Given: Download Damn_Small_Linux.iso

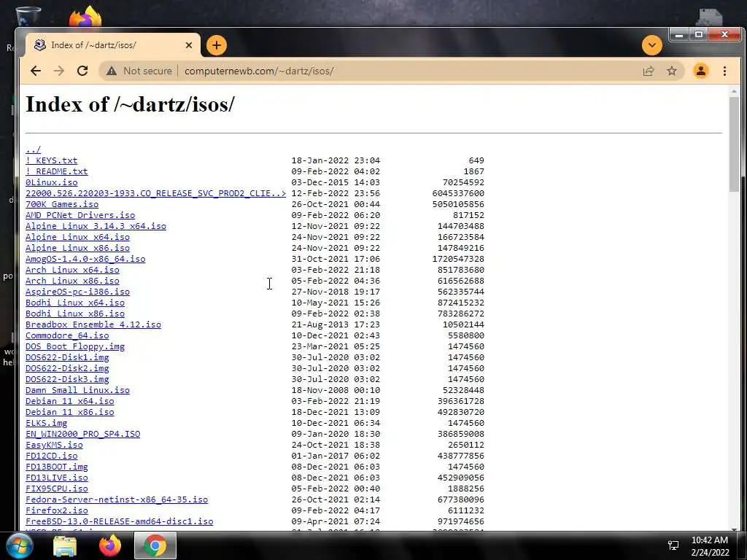Looking at the screenshot, I should [x=77, y=391].
